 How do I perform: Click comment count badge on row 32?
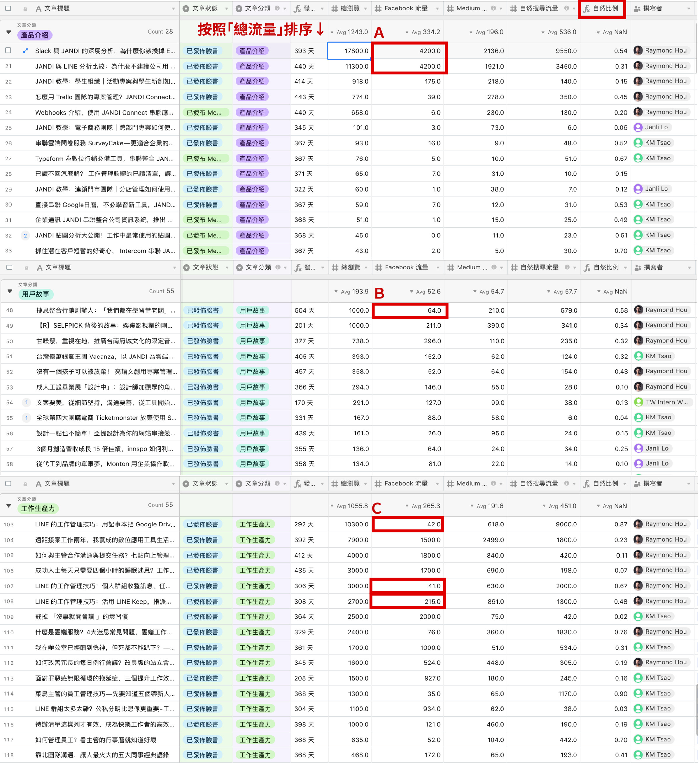tap(25, 236)
